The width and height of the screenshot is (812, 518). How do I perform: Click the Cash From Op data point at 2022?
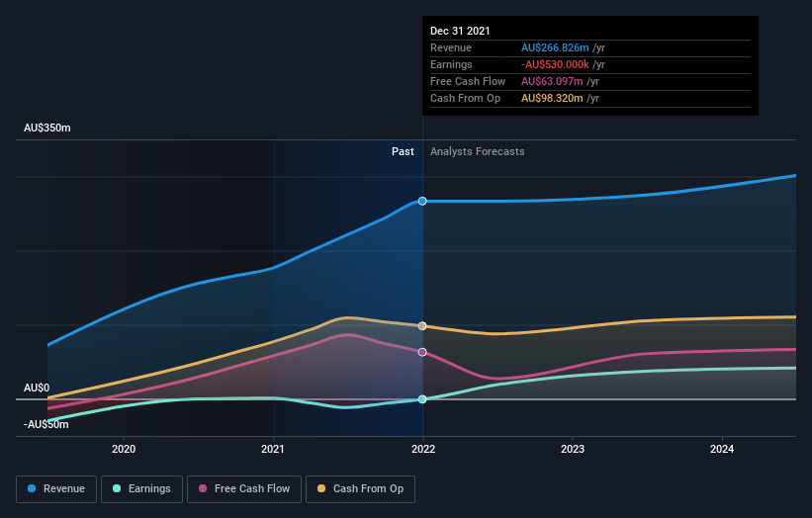422,326
